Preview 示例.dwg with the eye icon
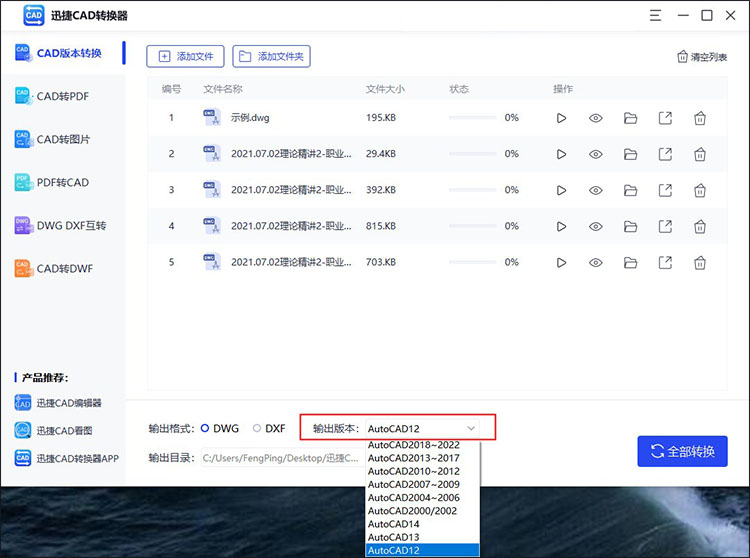750x558 pixels. [596, 118]
